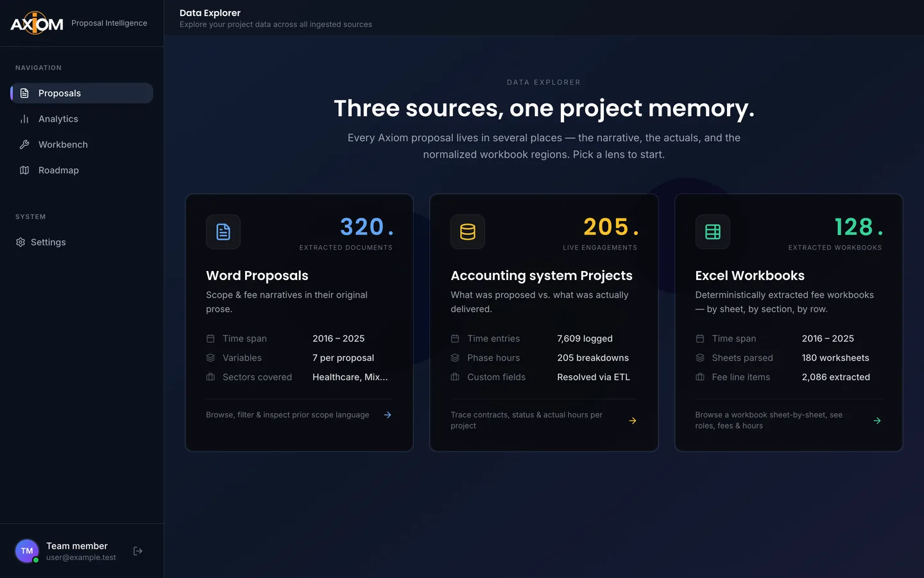924x578 pixels.
Task: Open the Roadmap navigation item
Action: coord(81,170)
